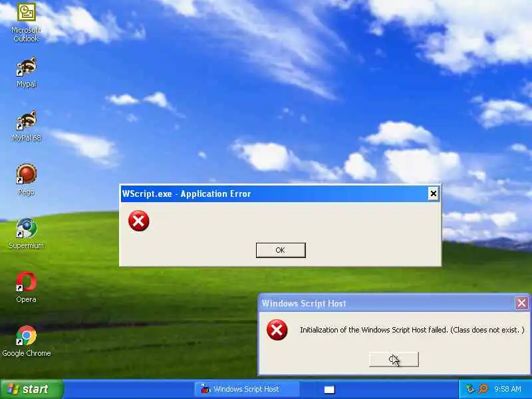This screenshot has width=532, height=399.
Task: Click the button in the Windows Script Host dialog
Action: coord(394,359)
